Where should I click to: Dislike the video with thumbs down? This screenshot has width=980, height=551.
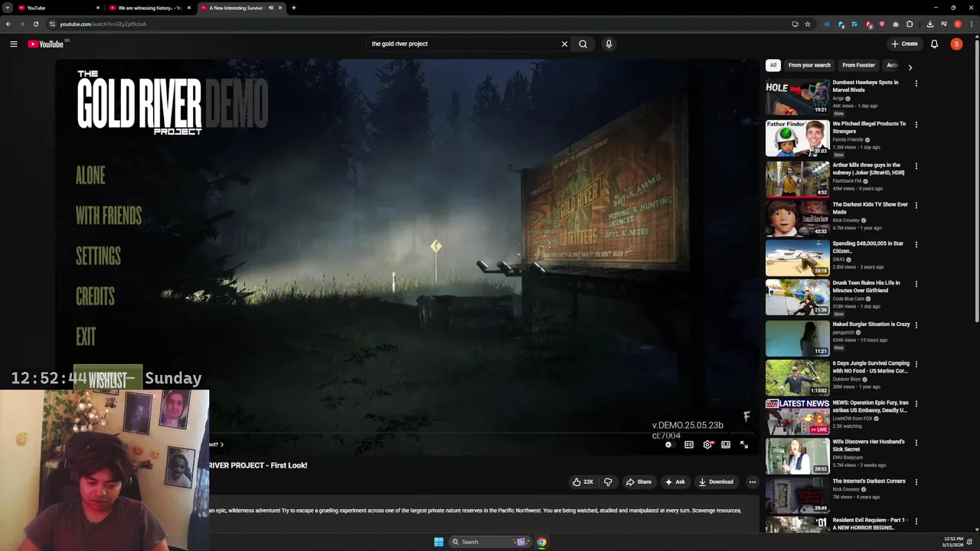608,482
